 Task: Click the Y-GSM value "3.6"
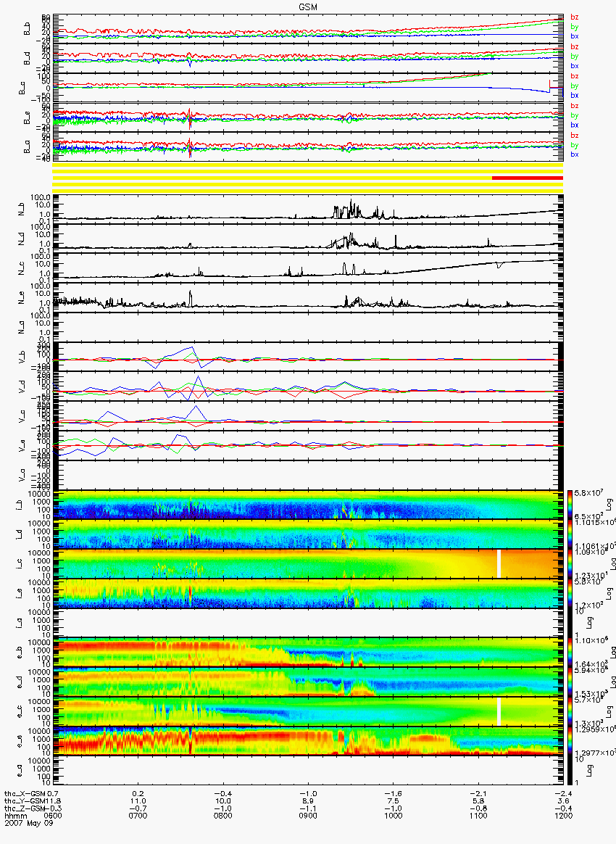coord(563,801)
